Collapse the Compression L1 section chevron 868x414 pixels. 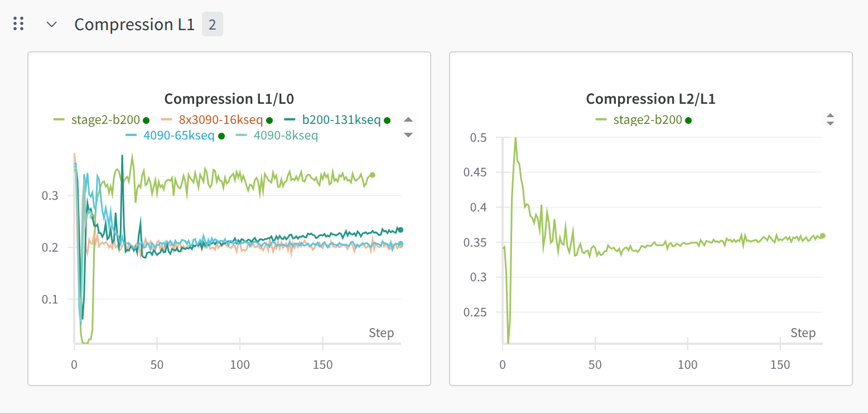52,25
